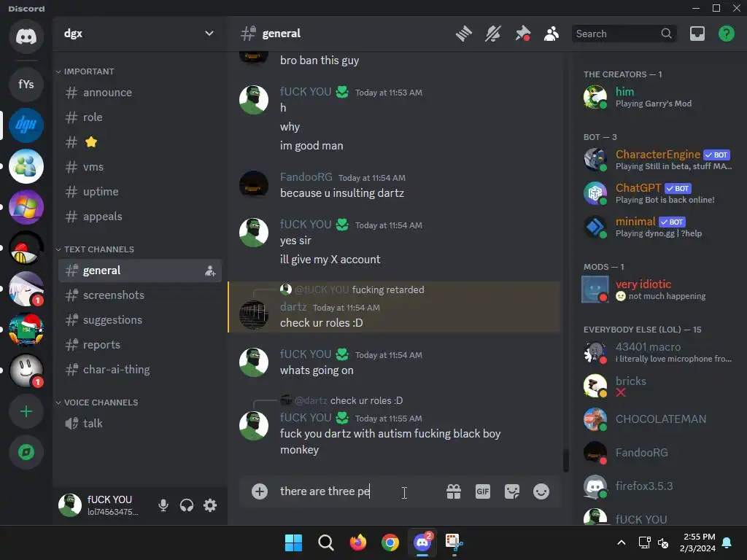Open the announce channel
Image resolution: width=747 pixels, height=560 pixels.
[x=140, y=93]
